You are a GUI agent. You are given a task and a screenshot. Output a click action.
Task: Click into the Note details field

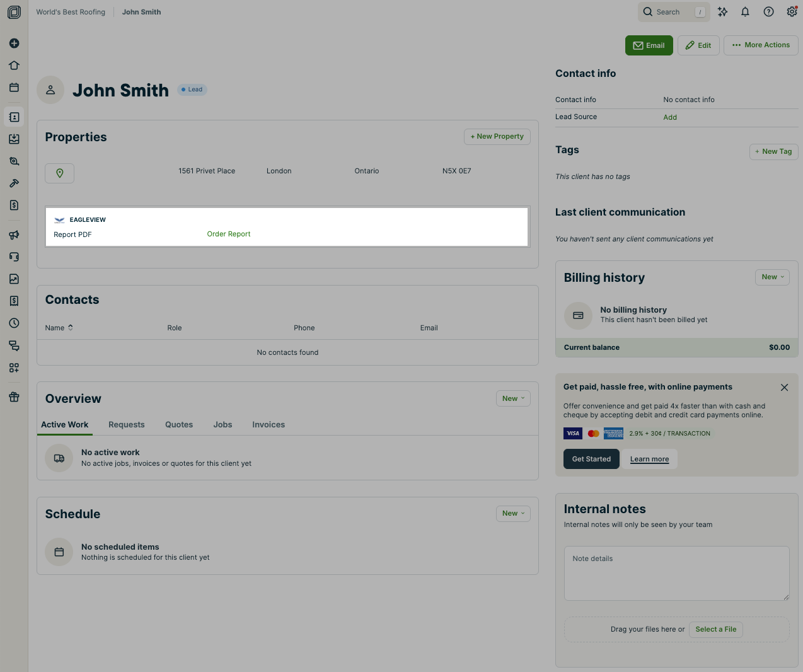click(x=676, y=573)
